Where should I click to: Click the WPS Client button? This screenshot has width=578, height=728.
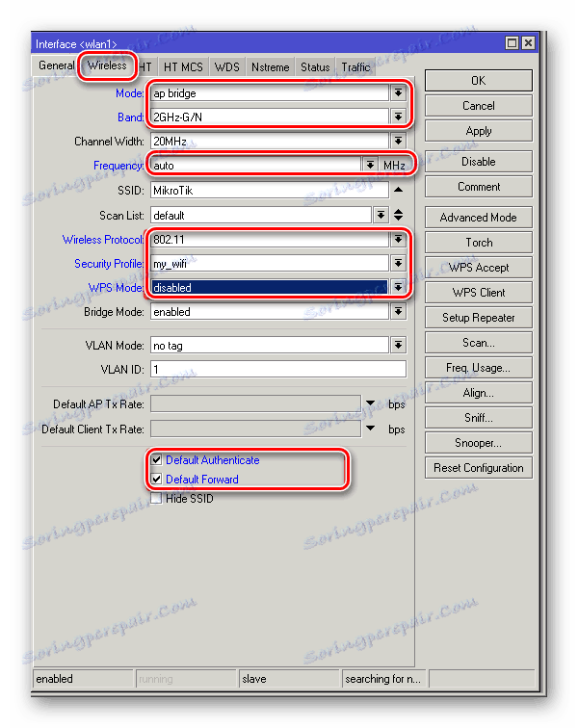coord(479,293)
